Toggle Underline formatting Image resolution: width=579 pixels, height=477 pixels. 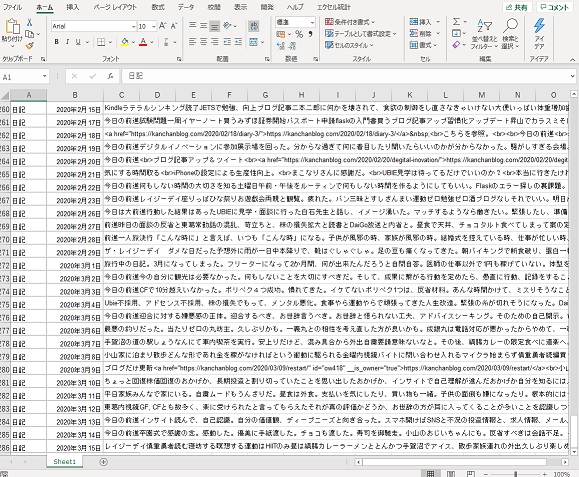(78, 42)
